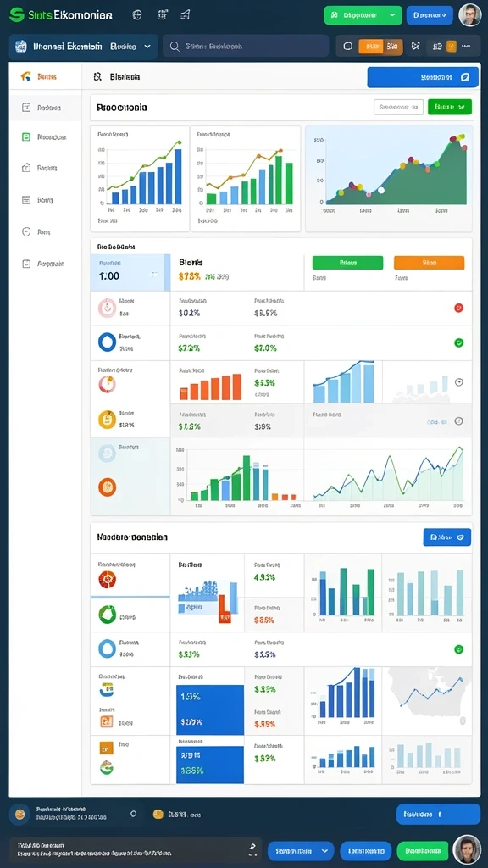Image resolution: width=488 pixels, height=868 pixels.
Task: Click the icon beside the Bisheia title
Action: click(97, 77)
